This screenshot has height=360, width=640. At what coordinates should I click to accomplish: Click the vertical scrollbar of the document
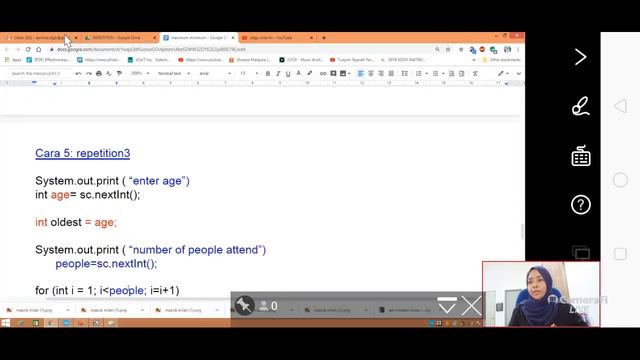click(x=522, y=231)
